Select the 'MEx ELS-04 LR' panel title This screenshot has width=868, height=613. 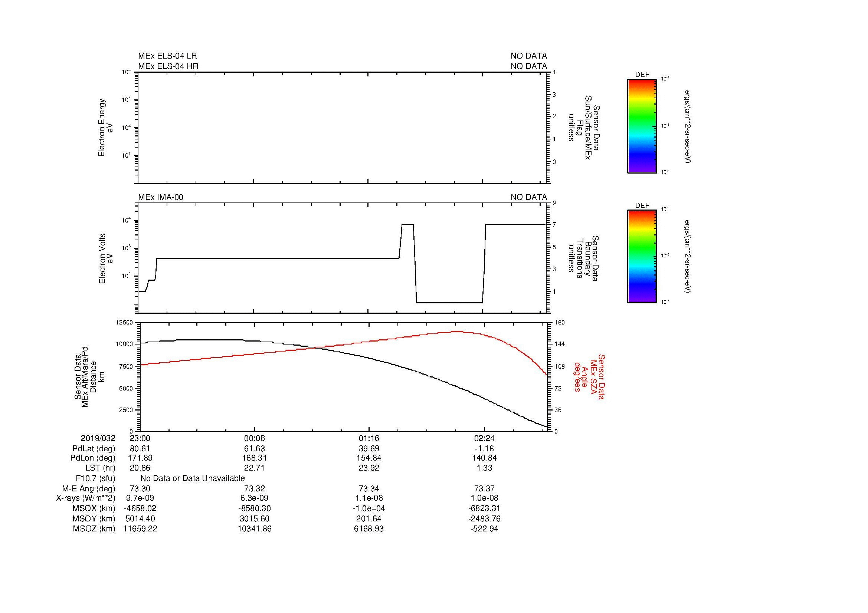[167, 56]
